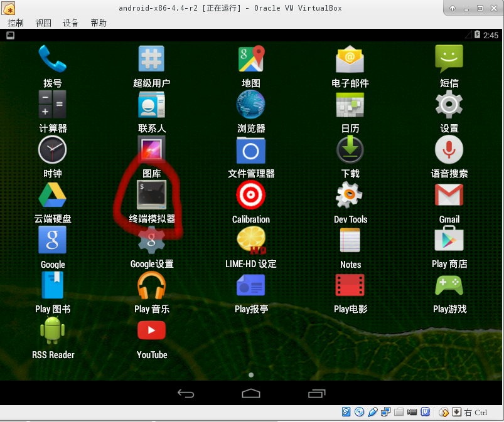Viewport: 504px width, 422px height.
Task: Open the LIME-HD 设定 app
Action: coord(251,240)
